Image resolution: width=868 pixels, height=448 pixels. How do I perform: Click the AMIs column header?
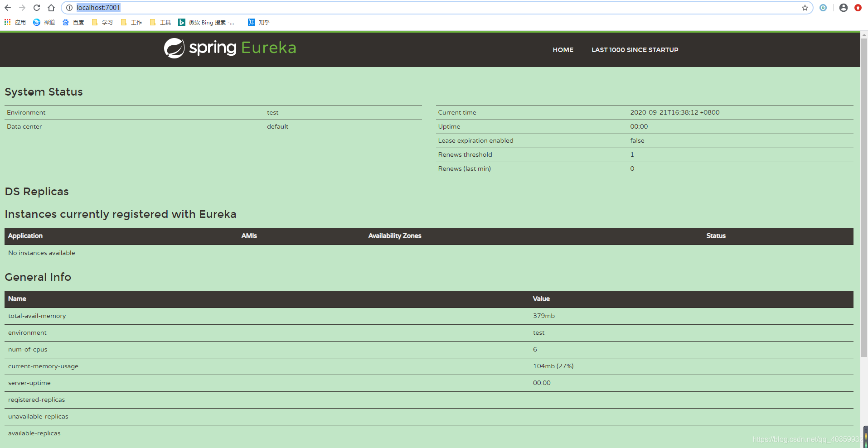249,236
